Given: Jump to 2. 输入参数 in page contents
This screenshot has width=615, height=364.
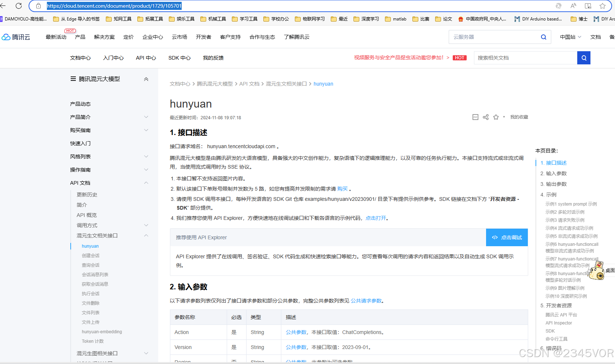Looking at the screenshot, I should 553,173.
